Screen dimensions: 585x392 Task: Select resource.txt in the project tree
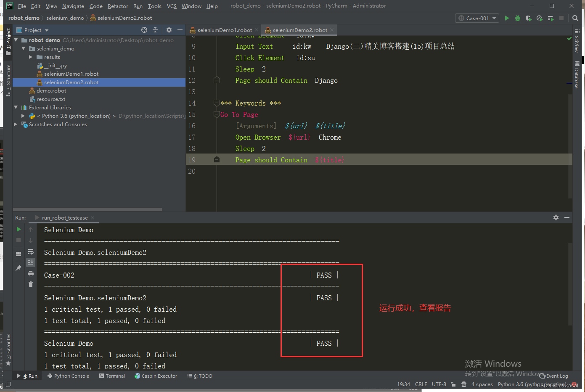click(50, 99)
